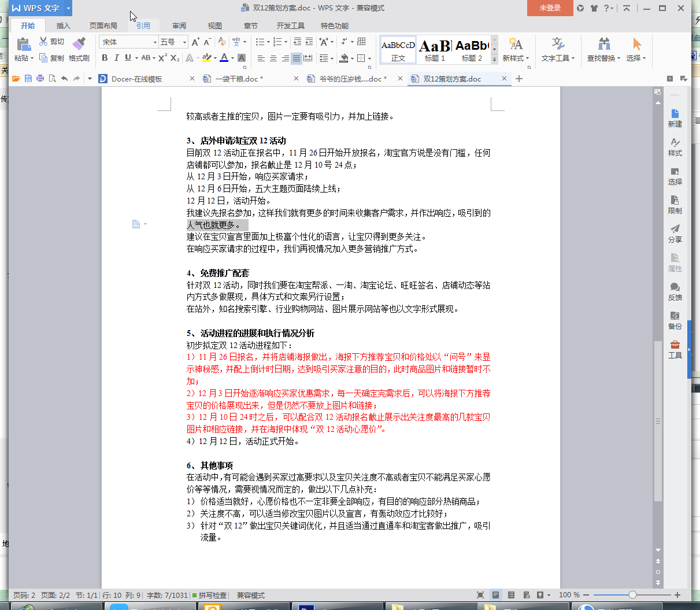
Task: Print the document from quick toolbar
Action: [40, 79]
